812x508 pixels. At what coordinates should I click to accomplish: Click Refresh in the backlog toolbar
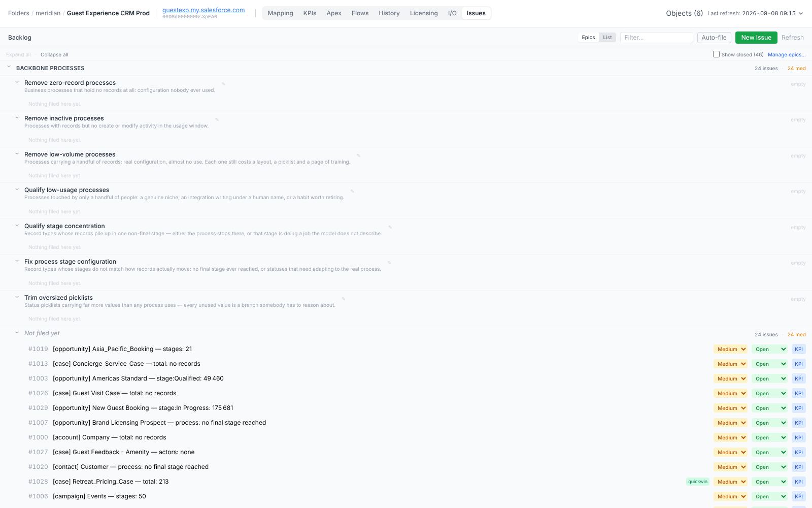(x=793, y=38)
